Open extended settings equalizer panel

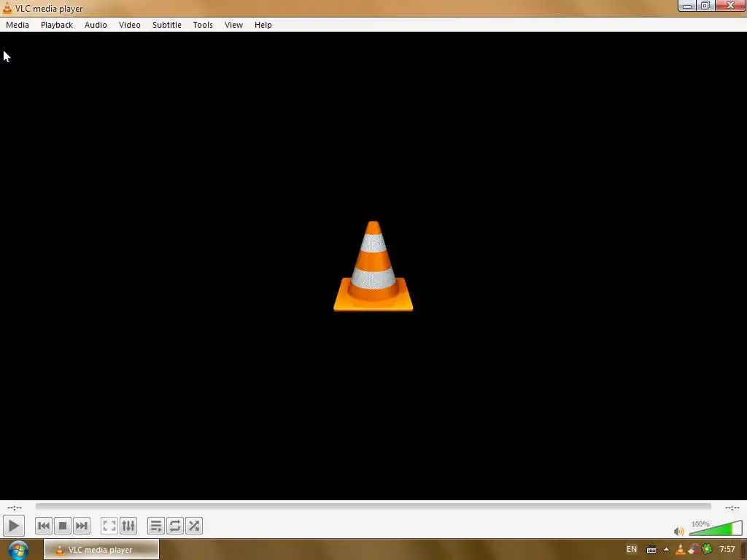tap(128, 526)
